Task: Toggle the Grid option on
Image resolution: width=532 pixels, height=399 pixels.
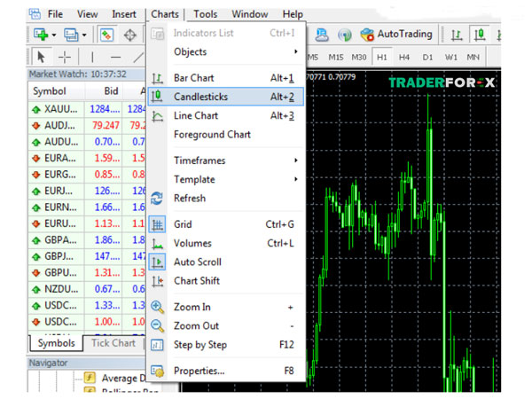Action: coord(226,224)
